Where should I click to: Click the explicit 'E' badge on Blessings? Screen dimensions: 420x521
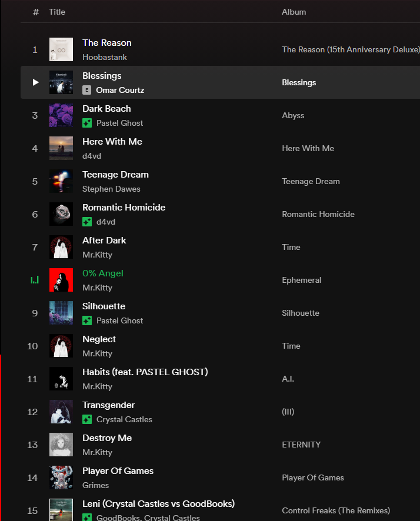tap(86, 90)
